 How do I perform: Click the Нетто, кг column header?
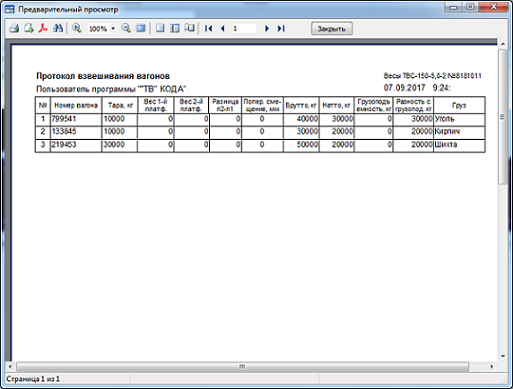click(337, 105)
